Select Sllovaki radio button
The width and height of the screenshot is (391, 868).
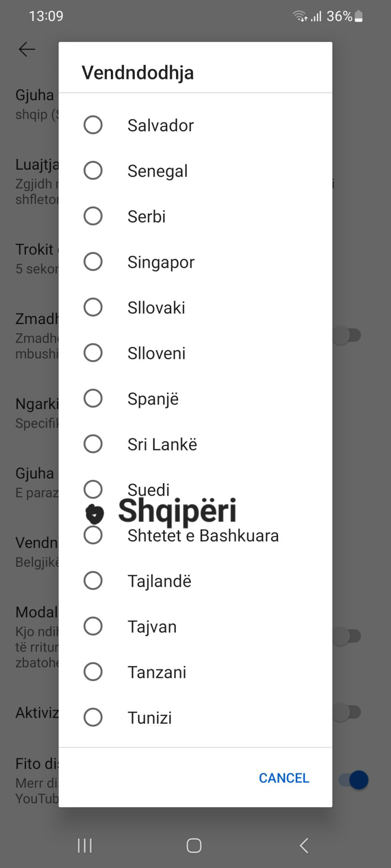tap(93, 307)
